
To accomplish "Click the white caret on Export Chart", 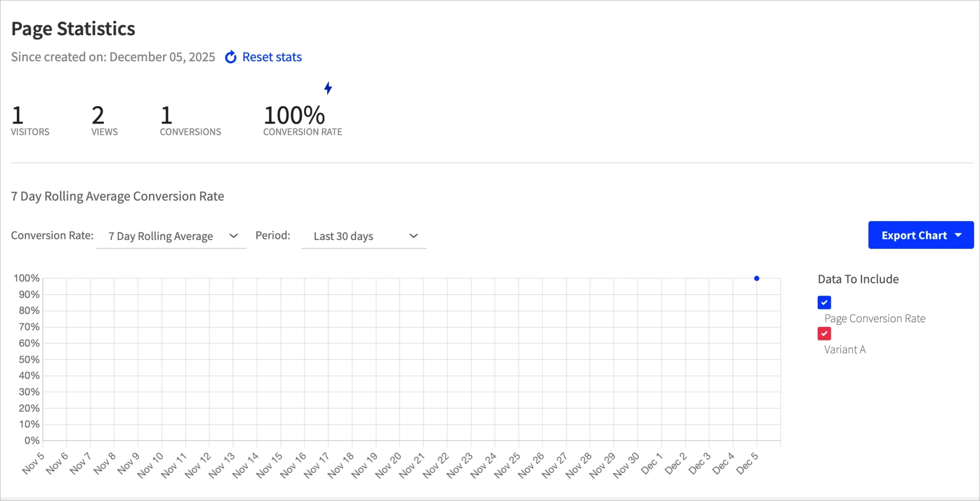I will pos(958,235).
